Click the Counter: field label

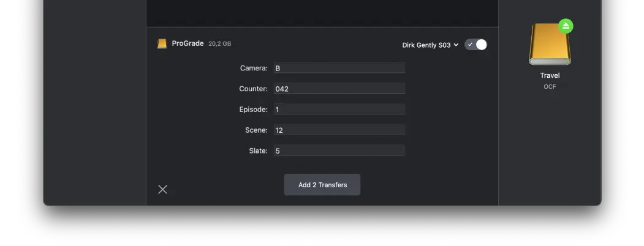(x=254, y=89)
